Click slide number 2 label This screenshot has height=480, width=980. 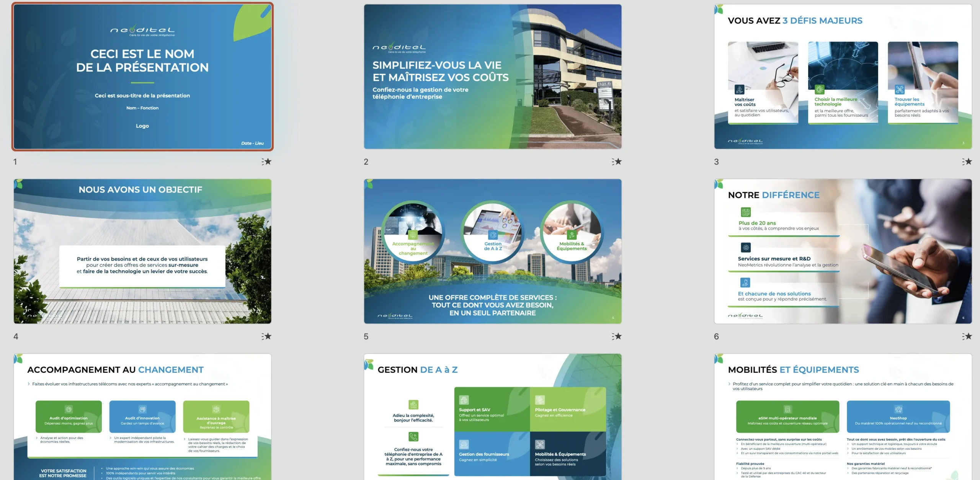366,162
